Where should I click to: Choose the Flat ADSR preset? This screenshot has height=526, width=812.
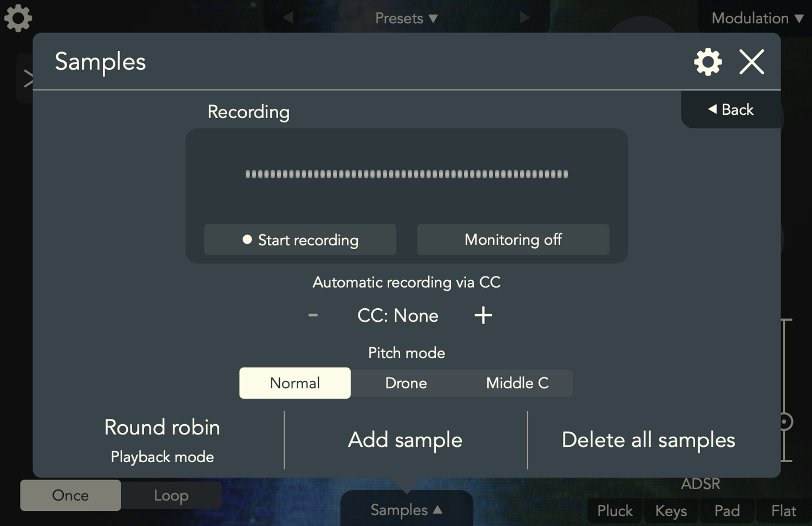783,511
